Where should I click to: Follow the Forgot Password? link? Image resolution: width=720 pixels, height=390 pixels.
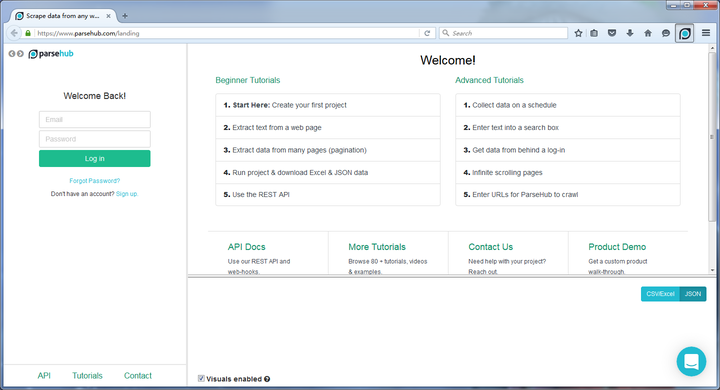[95, 181]
